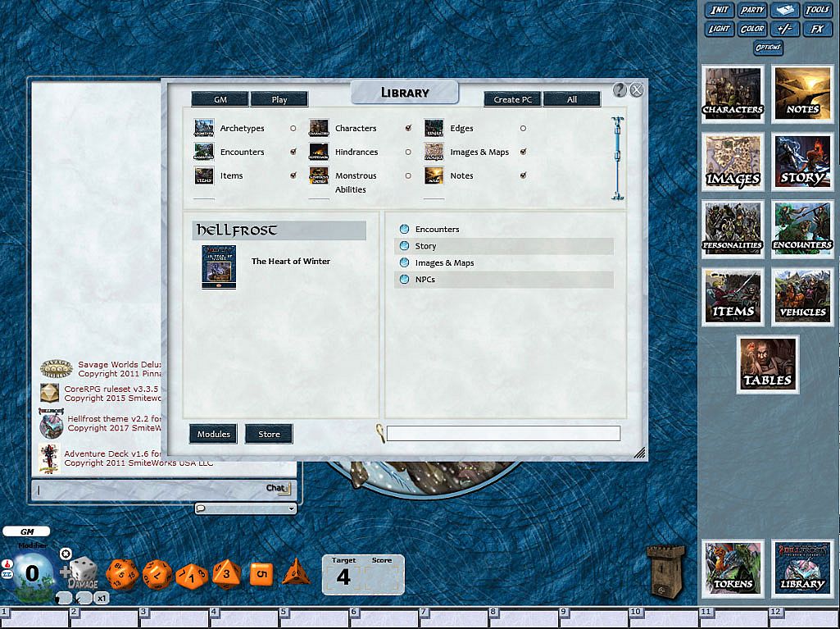
Task: Click the Library help question mark icon
Action: [x=620, y=90]
